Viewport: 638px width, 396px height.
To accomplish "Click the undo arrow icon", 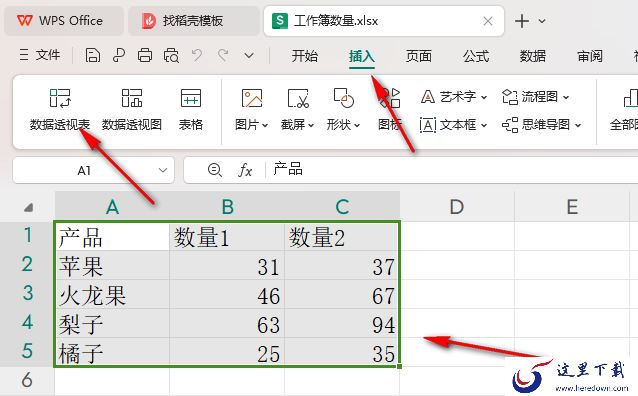I will coord(197,55).
